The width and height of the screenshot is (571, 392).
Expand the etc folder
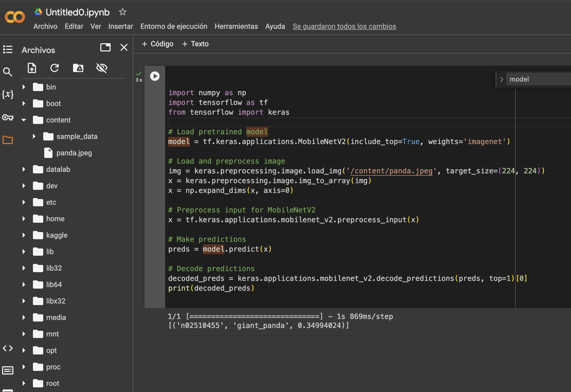click(x=24, y=202)
